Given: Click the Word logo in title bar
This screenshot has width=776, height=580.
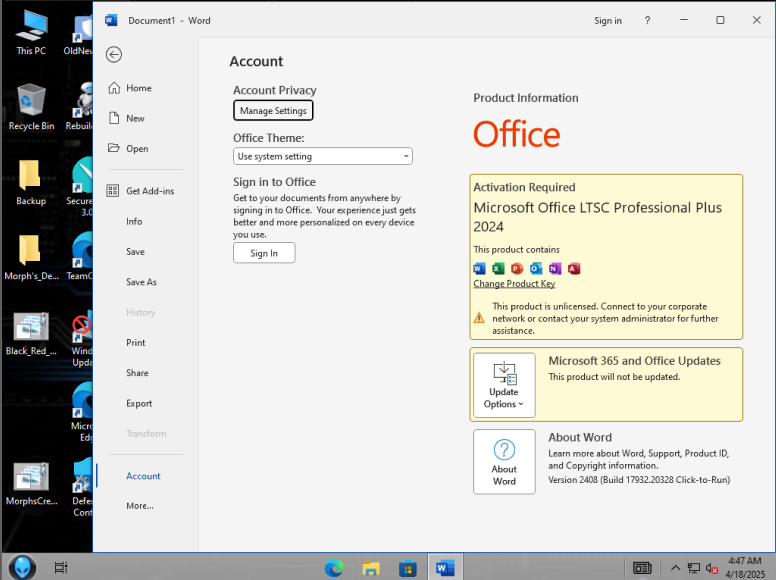Looking at the screenshot, I should [x=111, y=20].
